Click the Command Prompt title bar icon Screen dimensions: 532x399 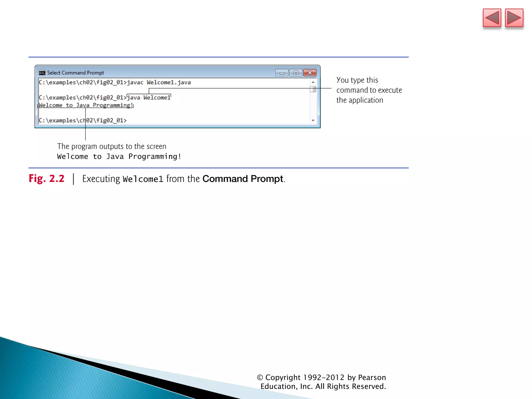(42, 73)
